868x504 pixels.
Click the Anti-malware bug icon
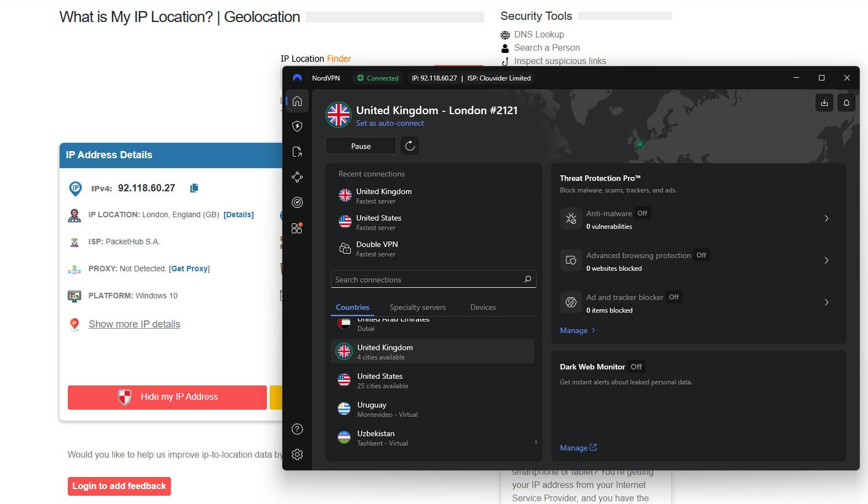(571, 218)
